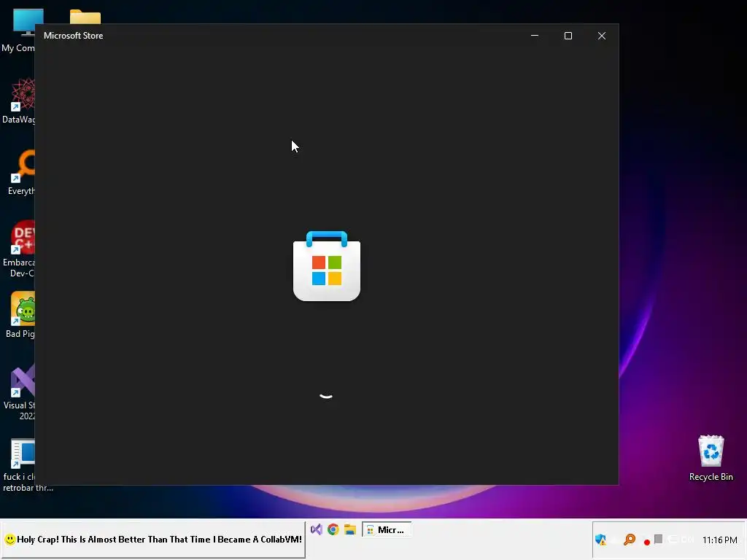Viewport: 747px width, 560px height.
Task: Click the Microsoft Store taskbar button
Action: point(387,529)
